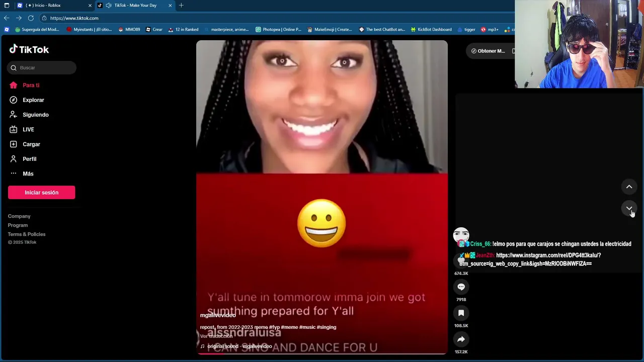Go to Para ti feed

coord(24,85)
